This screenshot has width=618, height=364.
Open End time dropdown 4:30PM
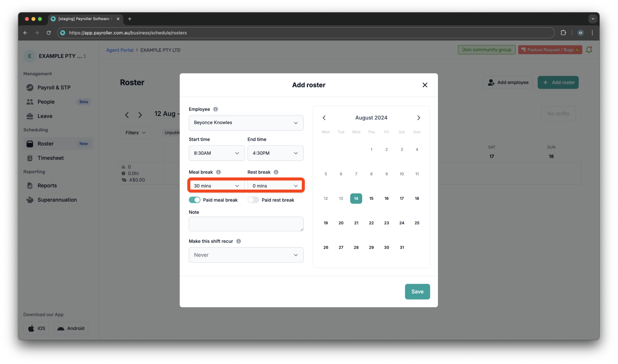point(276,153)
